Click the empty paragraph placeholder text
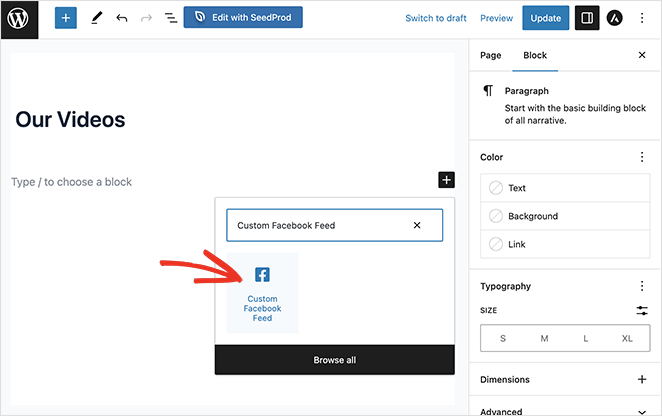The image size is (662, 416). 71,182
